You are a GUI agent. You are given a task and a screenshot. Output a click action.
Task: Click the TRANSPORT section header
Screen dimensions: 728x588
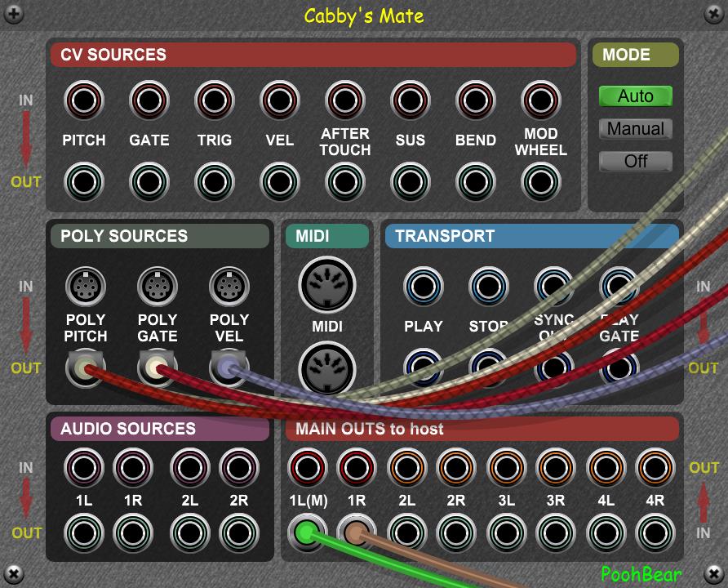pyautogui.click(x=532, y=236)
